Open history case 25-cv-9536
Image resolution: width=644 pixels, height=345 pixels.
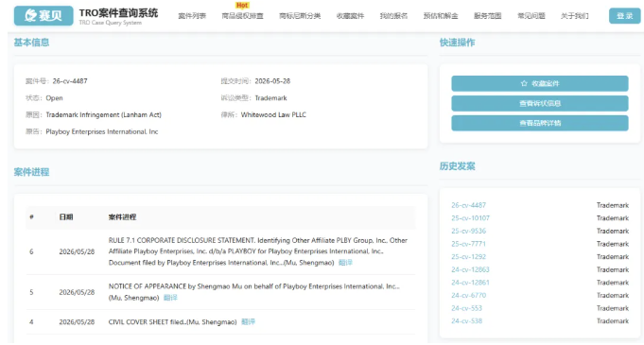(469, 231)
